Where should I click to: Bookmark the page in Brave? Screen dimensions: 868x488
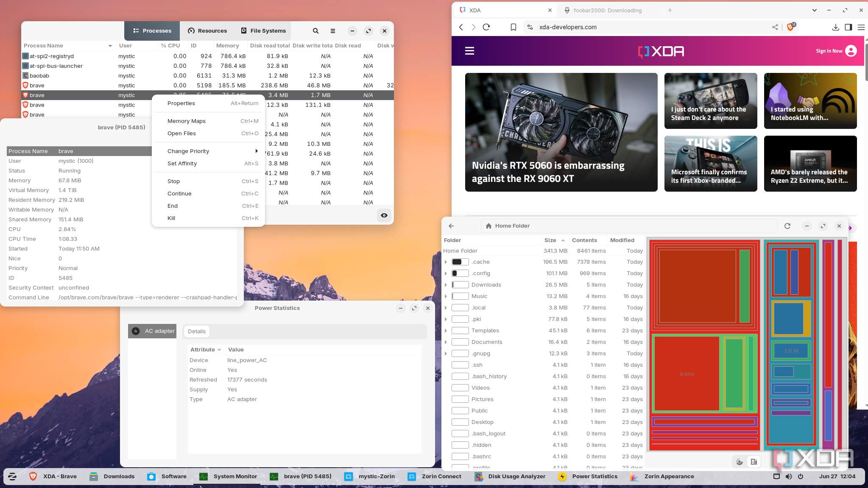pyautogui.click(x=514, y=27)
